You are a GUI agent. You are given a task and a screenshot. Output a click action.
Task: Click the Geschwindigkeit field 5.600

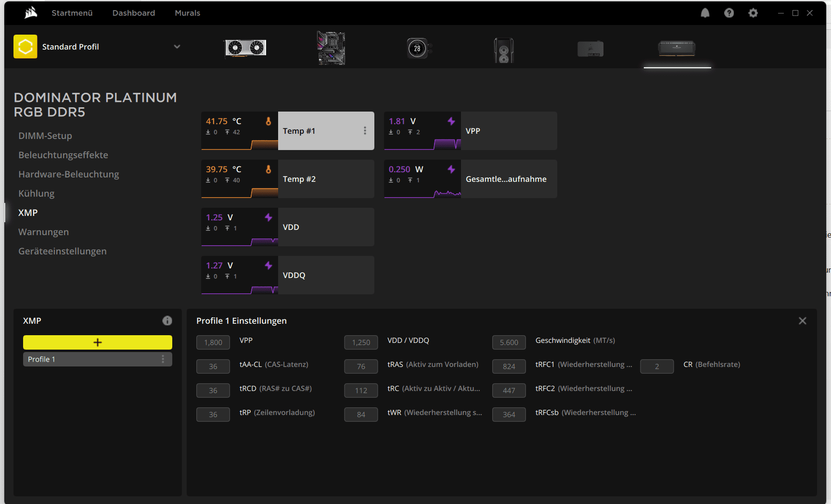[x=509, y=342]
